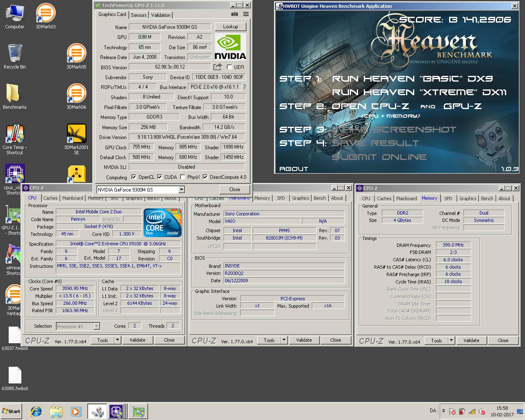Select the 3DMark2001 SE icon
Screen dimensions: 525x420
tap(76, 139)
